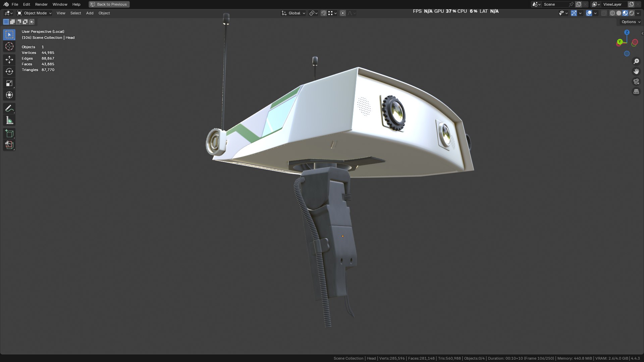This screenshot has width=644, height=362.
Task: Activate the 3D Cursor tool
Action: [9, 46]
